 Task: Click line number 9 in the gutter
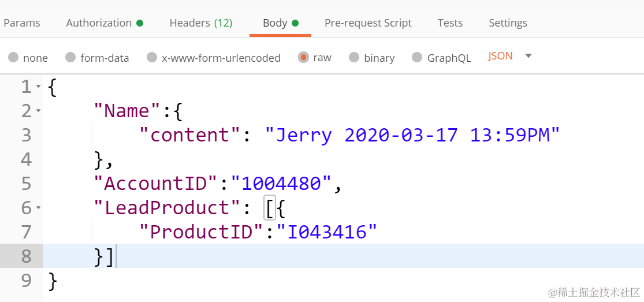[x=27, y=280]
